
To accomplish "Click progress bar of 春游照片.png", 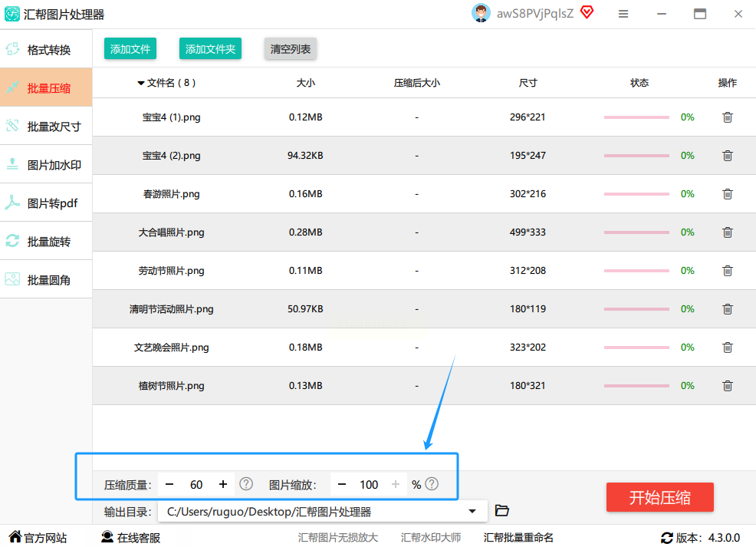I will (x=636, y=194).
